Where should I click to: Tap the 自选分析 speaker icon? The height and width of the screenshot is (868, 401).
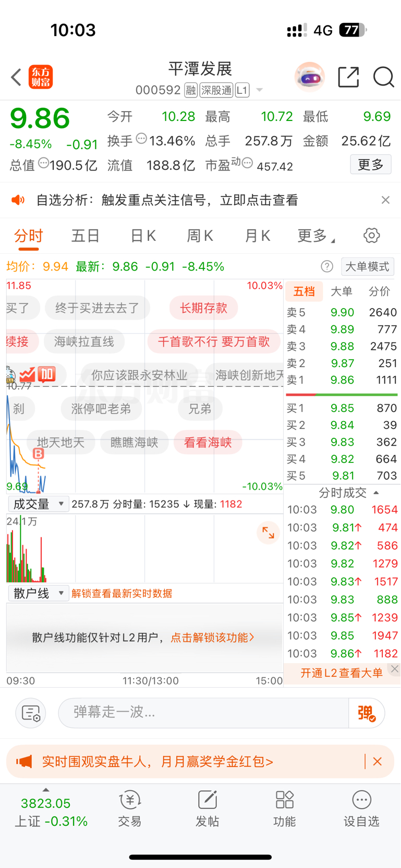pos(18,200)
